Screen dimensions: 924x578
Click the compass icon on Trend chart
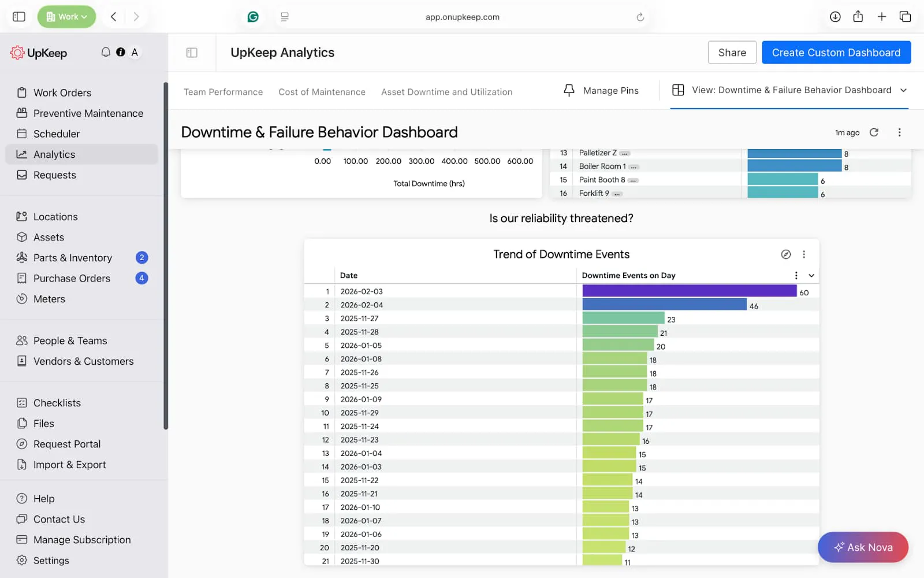click(785, 254)
